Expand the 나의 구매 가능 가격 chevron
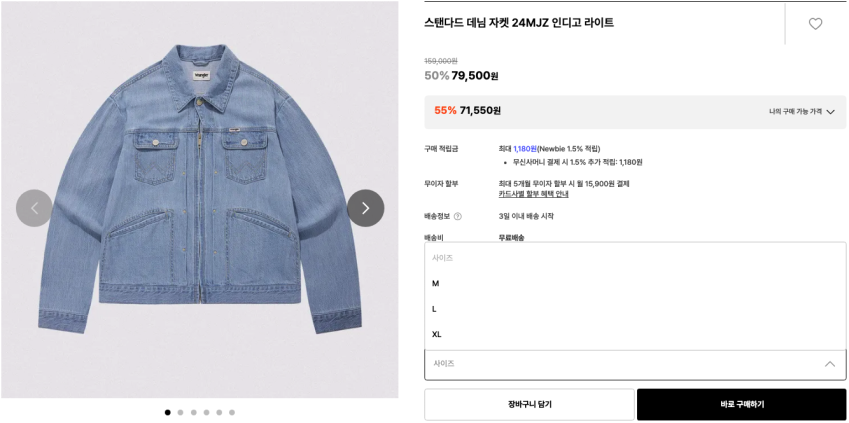Image resolution: width=849 pixels, height=423 pixels. [830, 112]
